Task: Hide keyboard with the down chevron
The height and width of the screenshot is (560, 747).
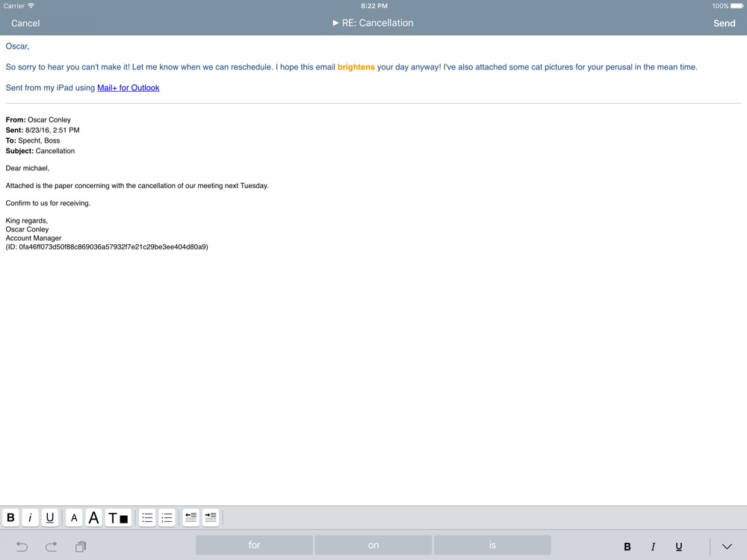Action: click(727, 547)
